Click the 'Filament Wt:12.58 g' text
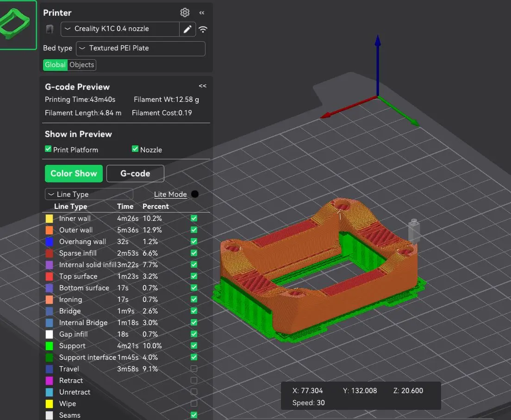This screenshot has height=420, width=511. coord(166,100)
